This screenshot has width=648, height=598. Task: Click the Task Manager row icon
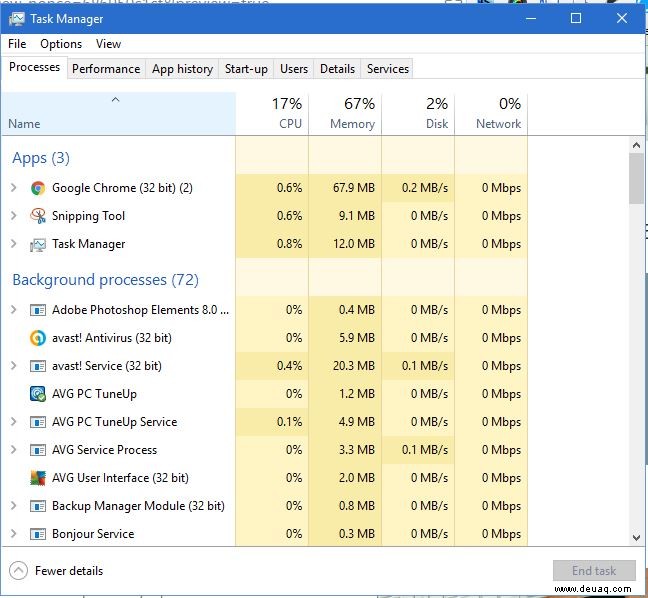tap(38, 244)
